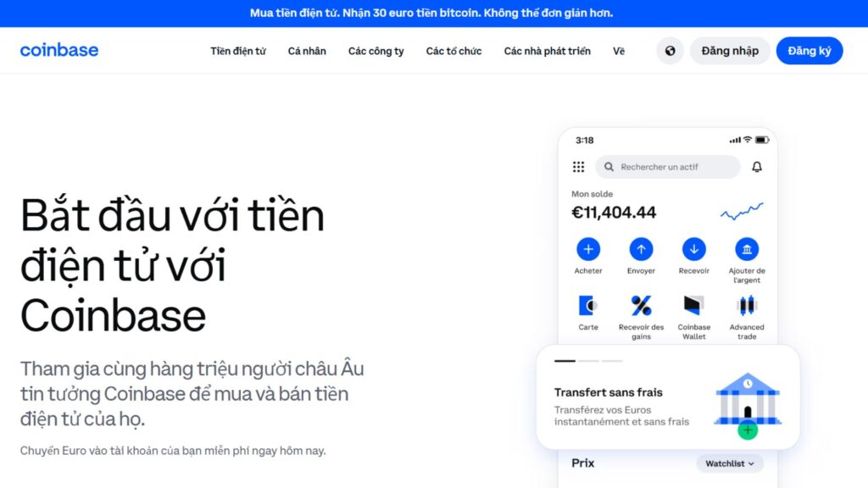Click the balance sparkline chart
868x488 pixels.
742,211
